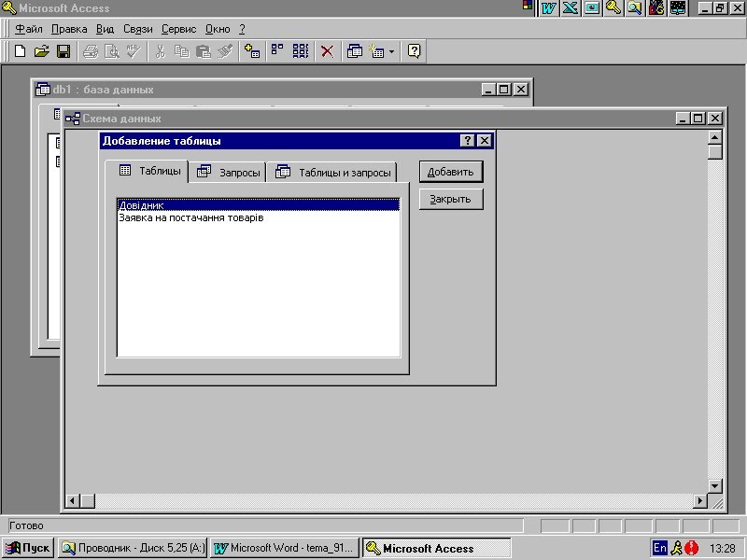Show direct relationships via toolbar icon
This screenshot has width=747, height=560.
click(277, 51)
